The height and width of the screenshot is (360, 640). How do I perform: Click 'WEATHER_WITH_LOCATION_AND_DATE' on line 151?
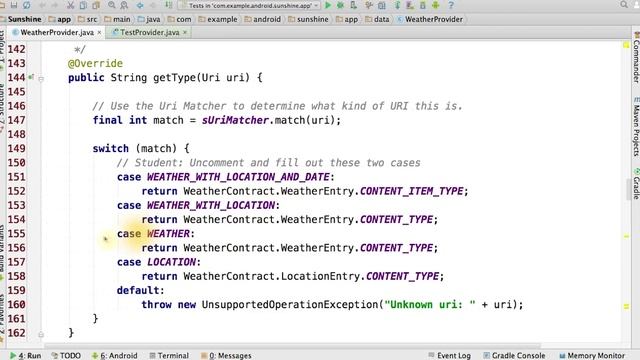(238, 177)
